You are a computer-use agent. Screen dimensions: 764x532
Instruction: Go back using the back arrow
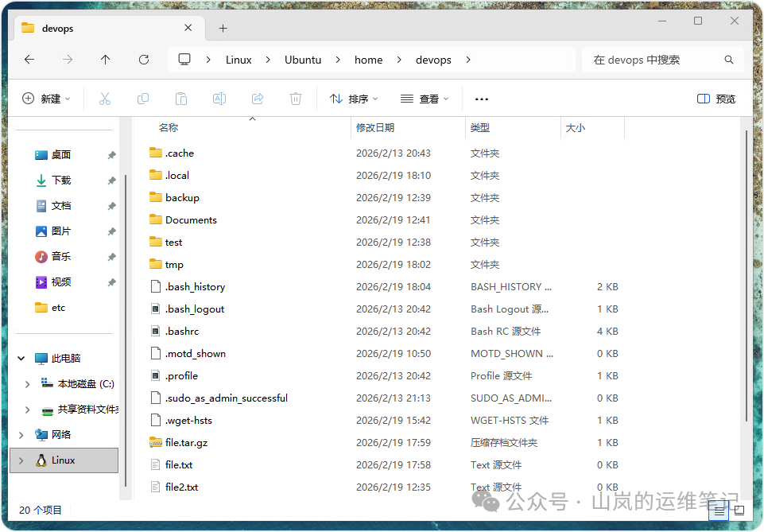pyautogui.click(x=29, y=59)
